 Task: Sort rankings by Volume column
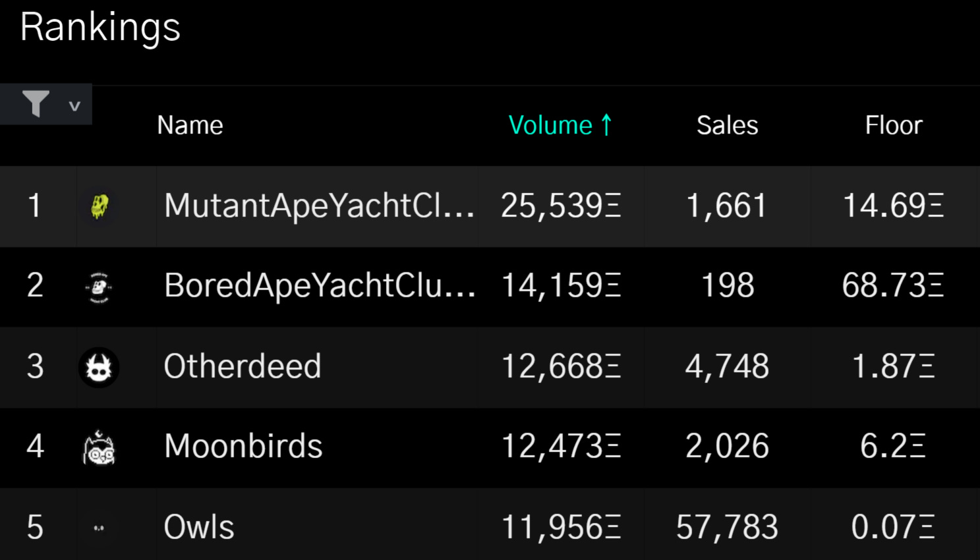pyautogui.click(x=550, y=125)
